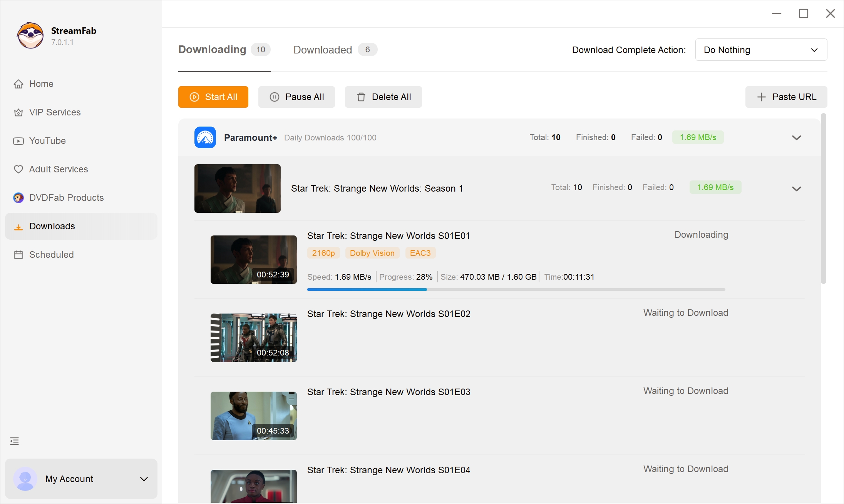This screenshot has width=844, height=504.
Task: Collapse Star Trek Strange New Worlds Season 1
Action: (x=797, y=189)
